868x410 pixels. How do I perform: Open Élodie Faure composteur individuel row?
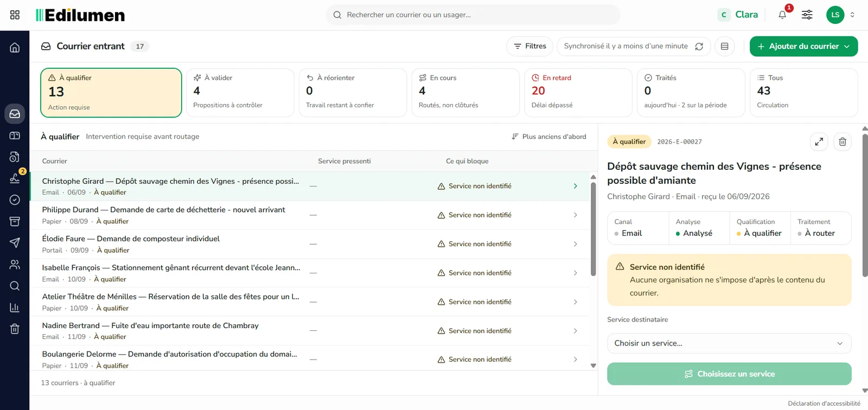point(309,245)
